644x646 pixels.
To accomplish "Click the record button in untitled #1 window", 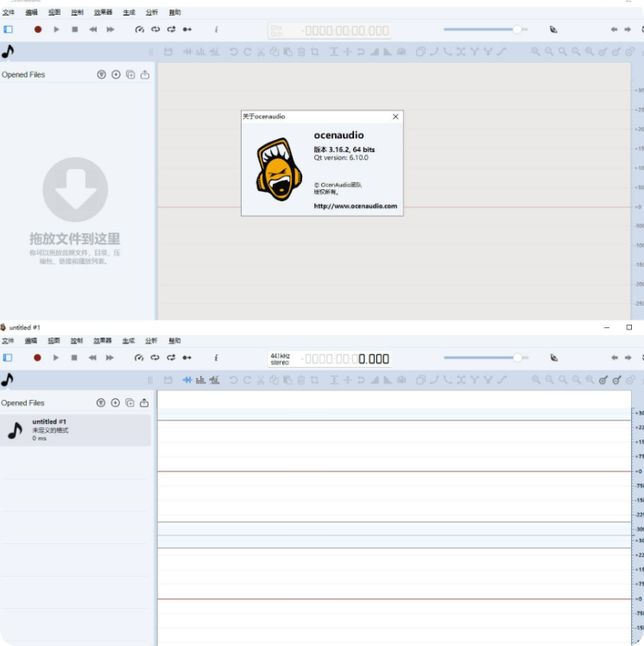I will click(37, 358).
